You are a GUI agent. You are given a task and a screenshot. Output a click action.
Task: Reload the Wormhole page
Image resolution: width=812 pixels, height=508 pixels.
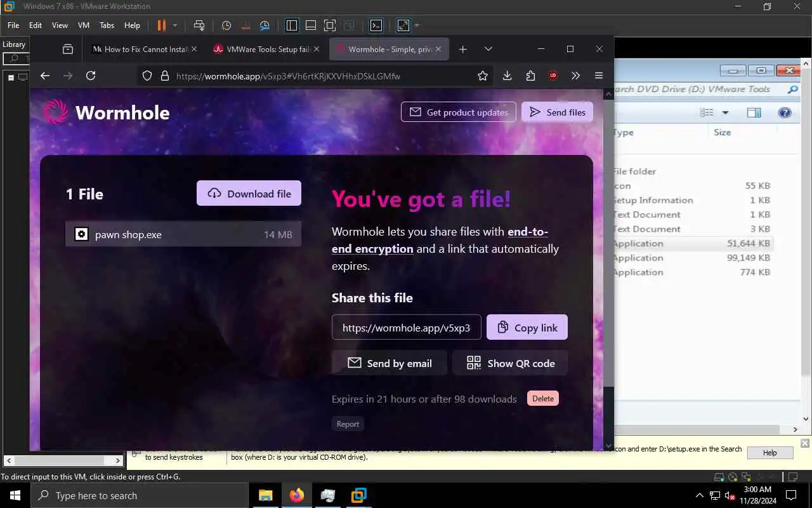[91, 76]
